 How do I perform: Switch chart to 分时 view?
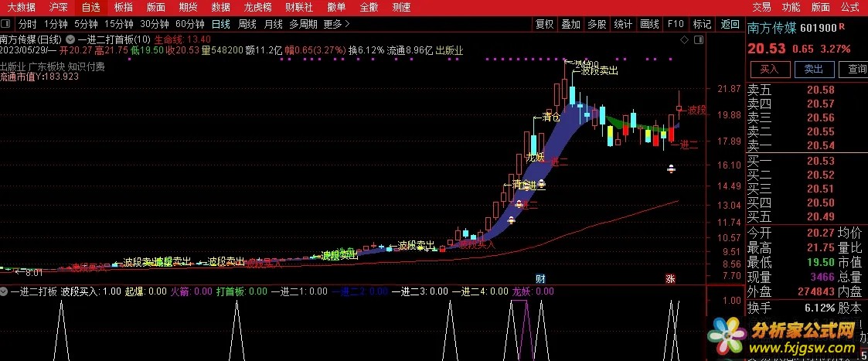click(x=27, y=25)
